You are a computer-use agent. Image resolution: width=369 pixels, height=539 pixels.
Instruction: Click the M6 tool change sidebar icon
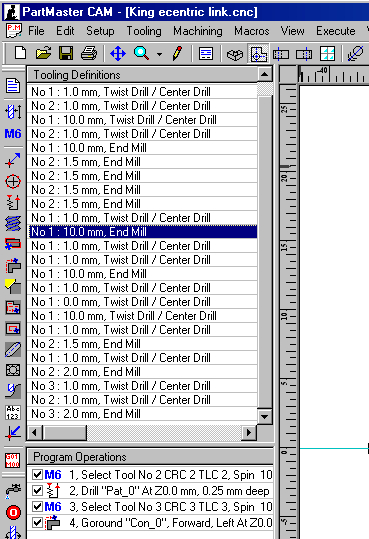[13, 133]
